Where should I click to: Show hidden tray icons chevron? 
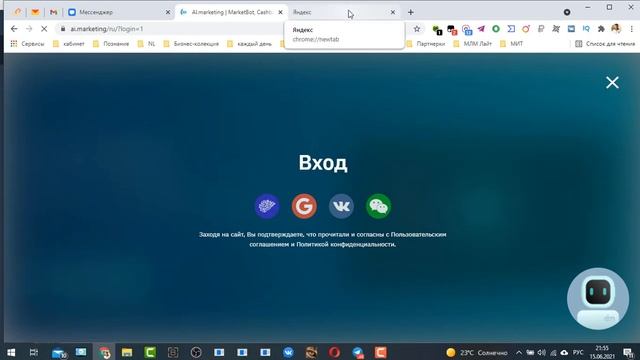[x=519, y=353]
